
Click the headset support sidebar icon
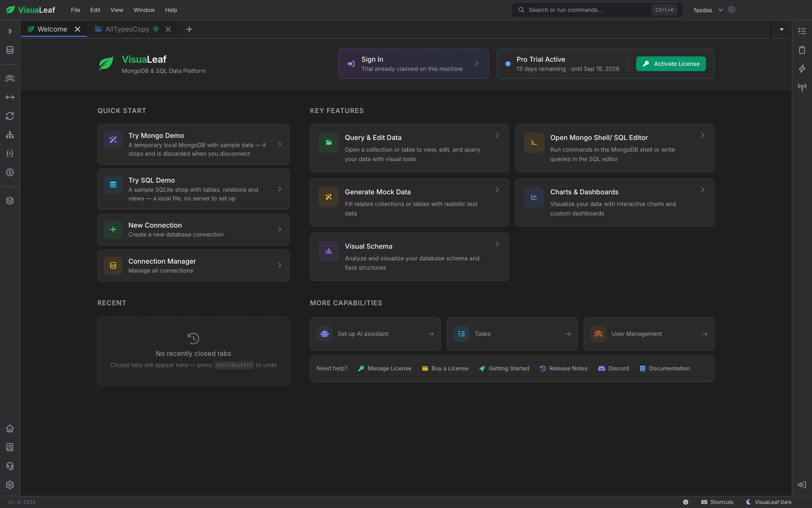click(x=10, y=466)
